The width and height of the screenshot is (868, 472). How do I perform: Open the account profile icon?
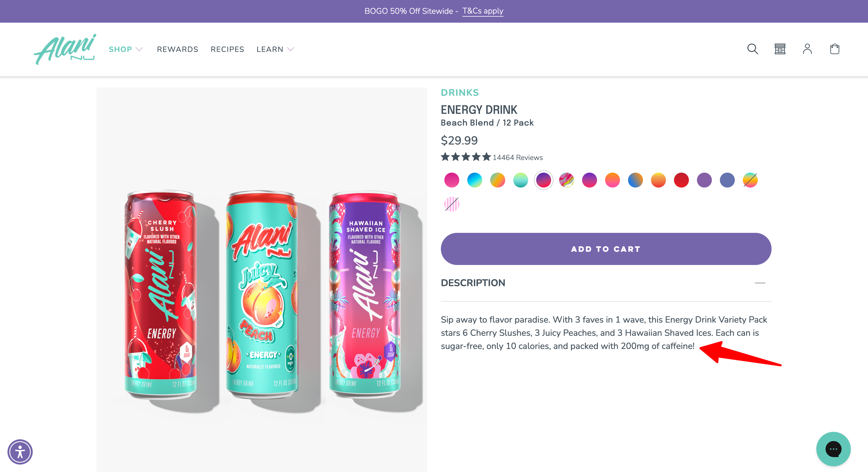click(807, 49)
